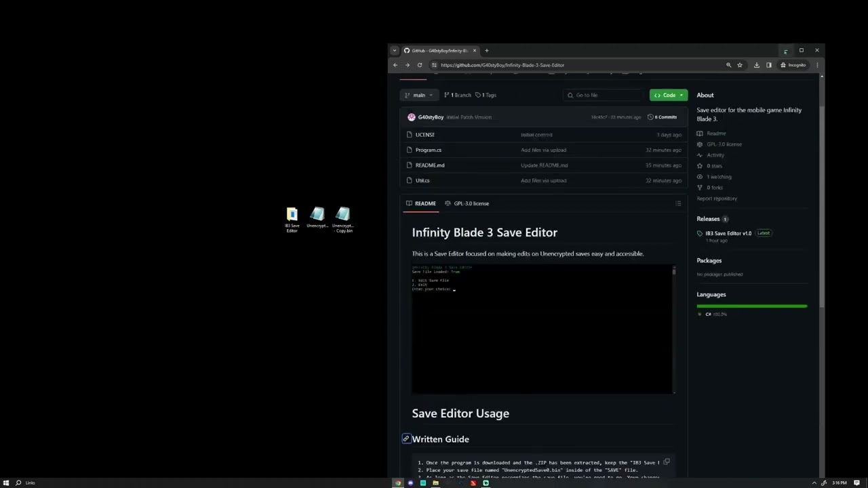View 6 Commits history
The width and height of the screenshot is (868, 488).
pyautogui.click(x=663, y=117)
